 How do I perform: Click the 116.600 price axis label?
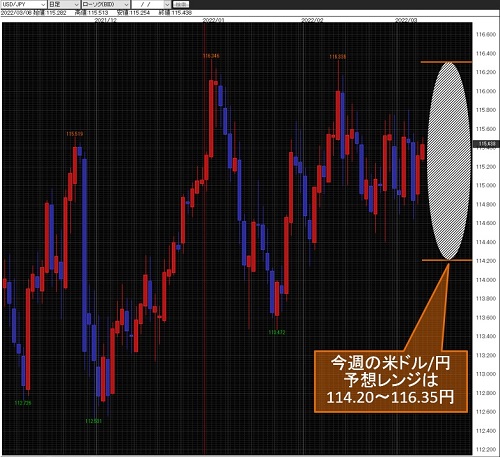pyautogui.click(x=486, y=34)
